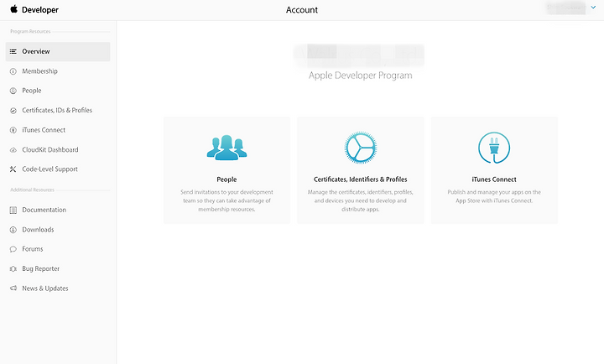Click the Additional Resources section label
Image resolution: width=604 pixels, height=364 pixels.
(33, 190)
